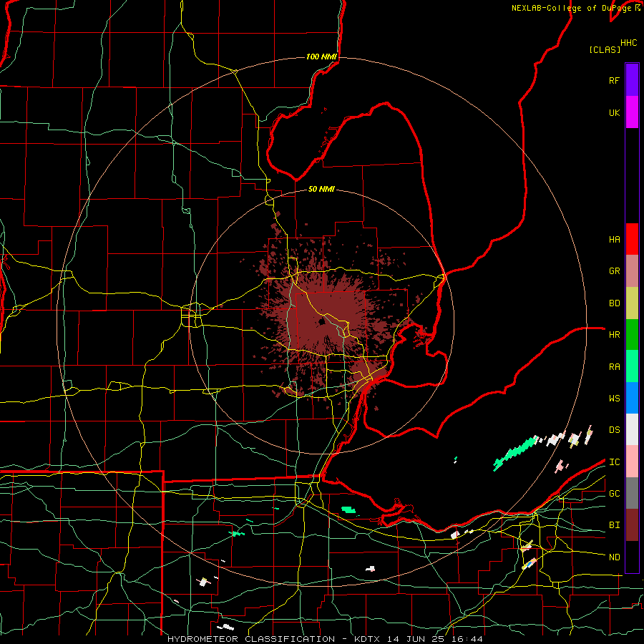Pick the RA light green legend swatch
This screenshot has width=644, height=644.
[x=632, y=366]
